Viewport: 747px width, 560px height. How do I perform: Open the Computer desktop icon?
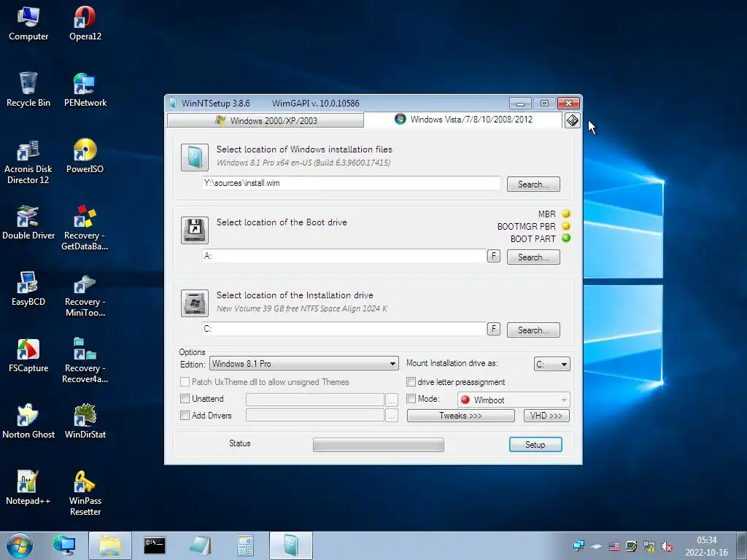click(x=28, y=24)
